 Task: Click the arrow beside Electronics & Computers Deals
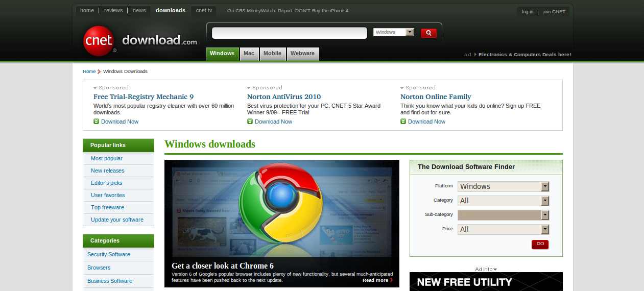tap(475, 55)
